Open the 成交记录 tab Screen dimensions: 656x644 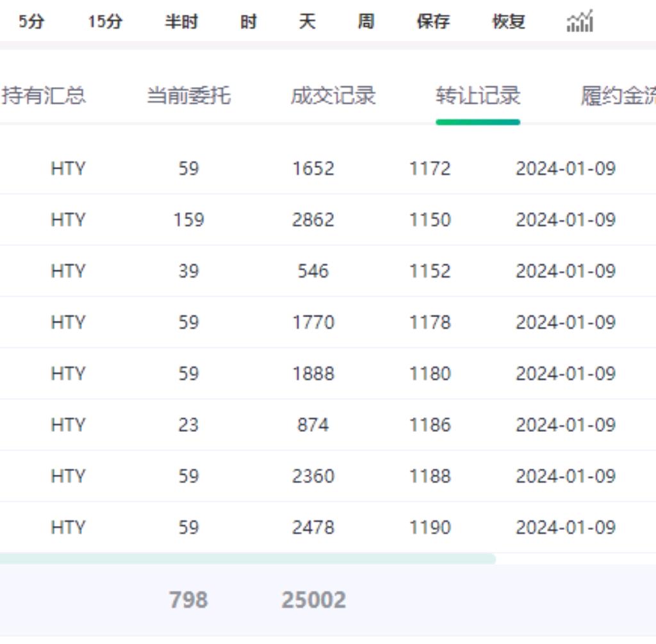333,96
